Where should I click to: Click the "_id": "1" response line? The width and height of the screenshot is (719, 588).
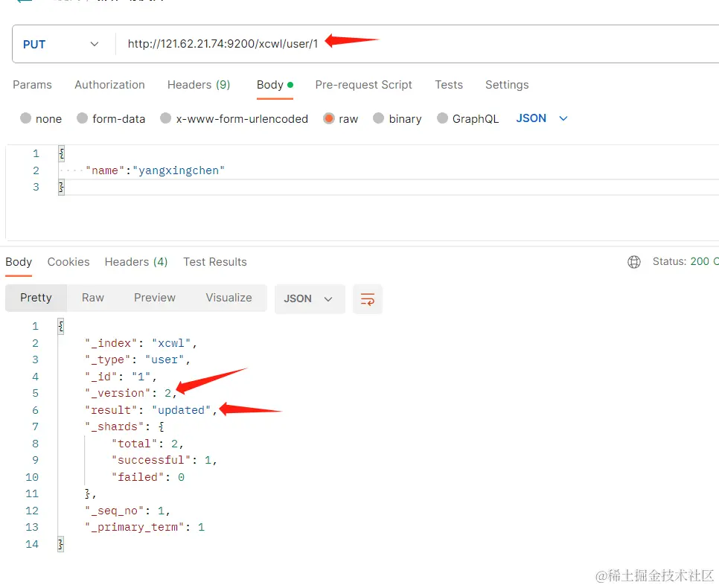pos(121,377)
